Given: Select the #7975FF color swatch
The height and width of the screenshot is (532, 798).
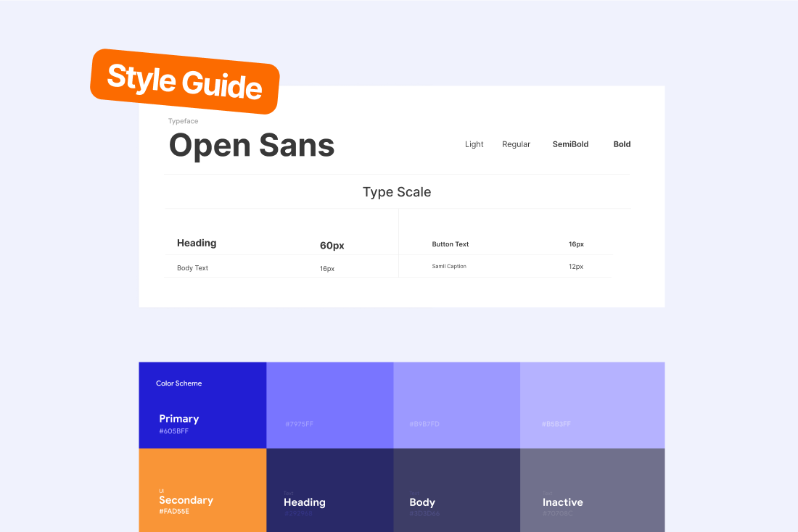Looking at the screenshot, I should point(329,405).
